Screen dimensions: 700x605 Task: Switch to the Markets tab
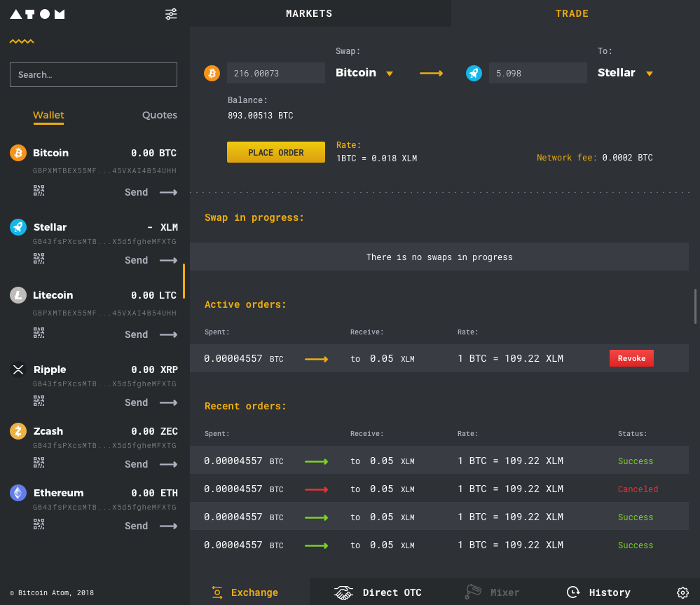[310, 13]
